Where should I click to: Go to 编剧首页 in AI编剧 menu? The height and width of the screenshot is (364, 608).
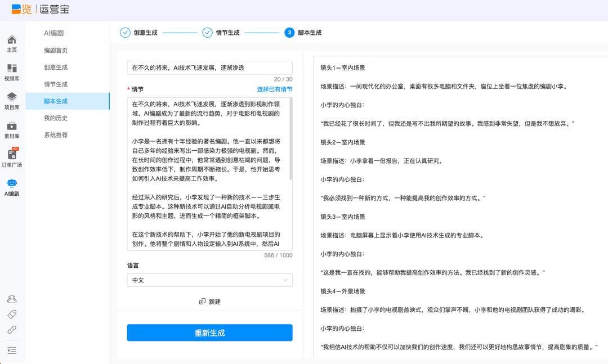(56, 51)
